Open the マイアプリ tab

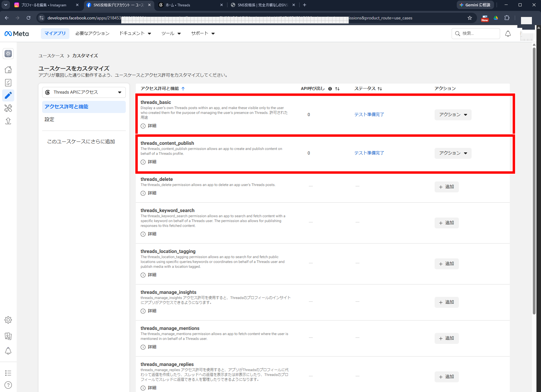[55, 33]
